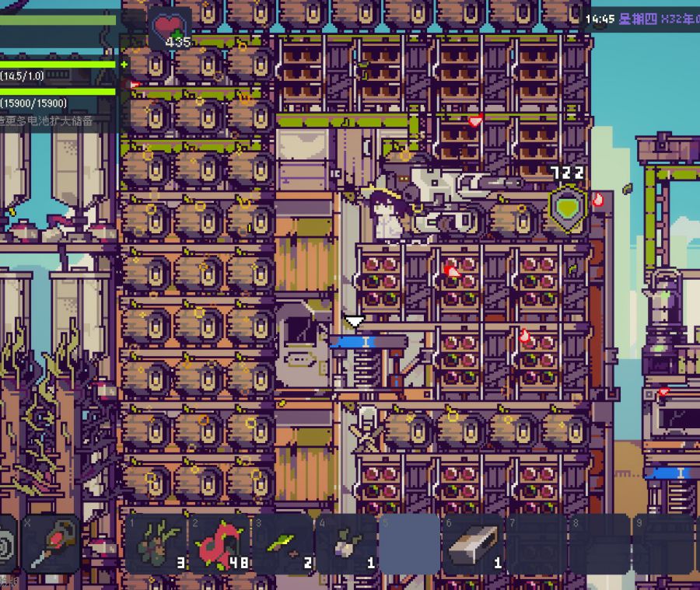Select the empty highlighted hotbar slot 5
Screen dimensions: 700x590
(x=409, y=543)
